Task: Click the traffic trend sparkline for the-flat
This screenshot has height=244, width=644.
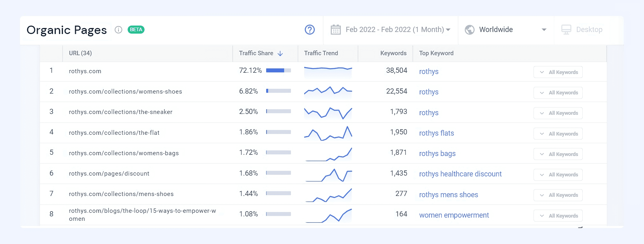Action: [328, 133]
